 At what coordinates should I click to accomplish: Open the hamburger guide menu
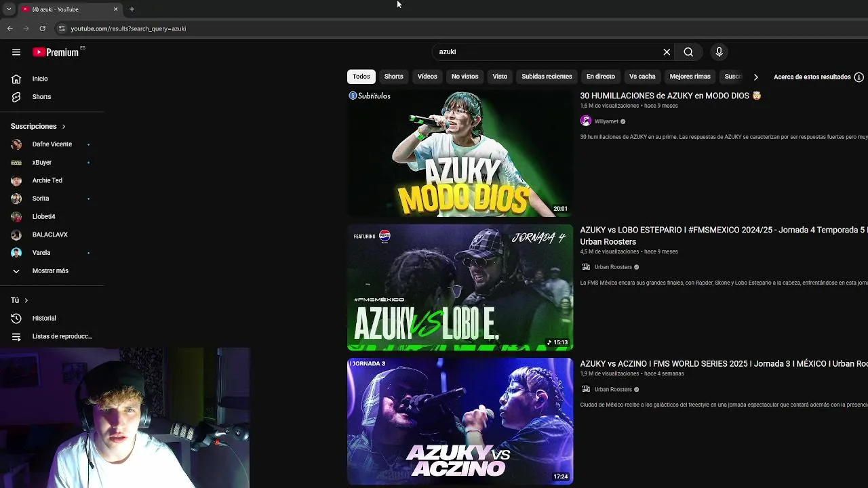16,52
